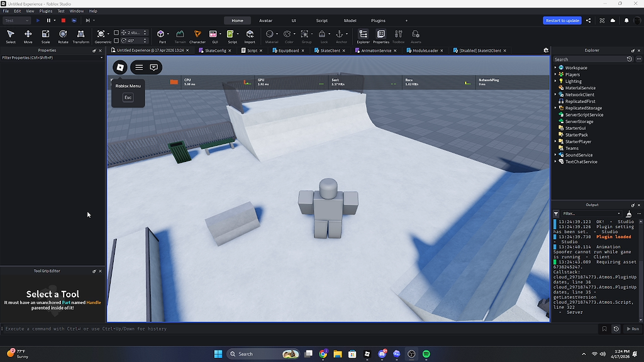The width and height of the screenshot is (644, 362).
Task: Open the Test mode dropdown
Action: (x=16, y=21)
